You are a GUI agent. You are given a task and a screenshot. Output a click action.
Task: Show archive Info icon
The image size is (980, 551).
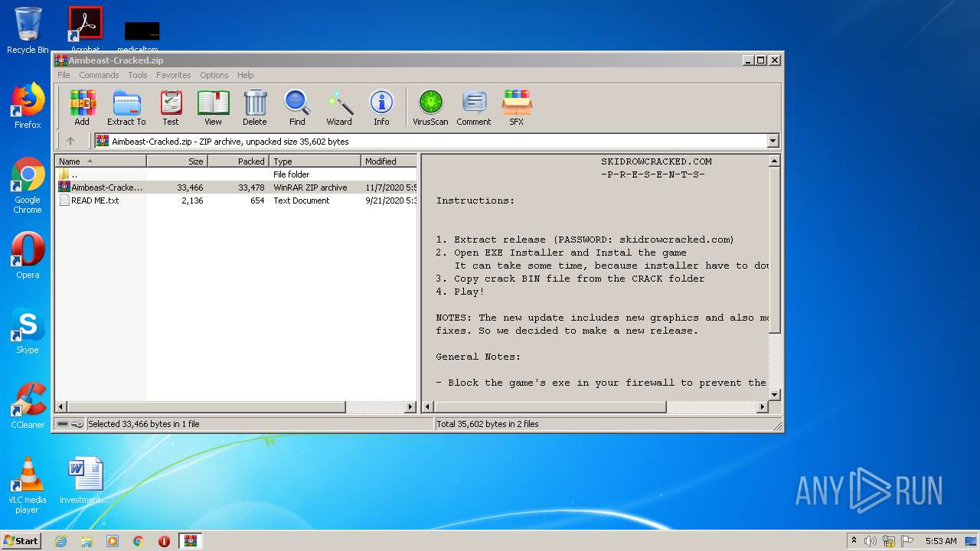[x=381, y=107]
